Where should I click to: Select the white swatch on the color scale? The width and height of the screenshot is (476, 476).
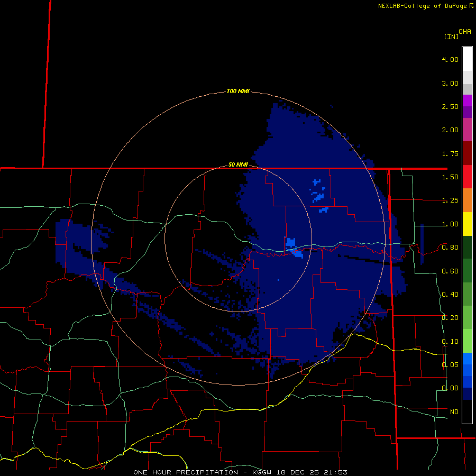coord(467,59)
